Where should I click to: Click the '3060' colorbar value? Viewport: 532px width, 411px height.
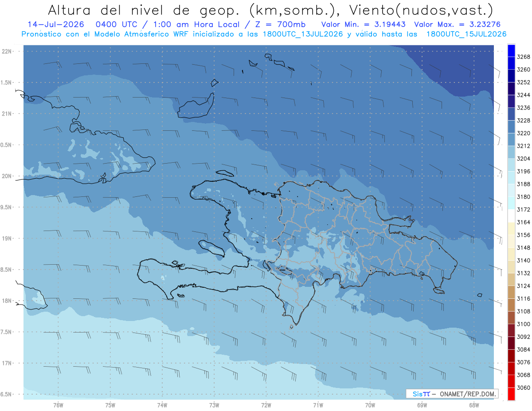click(523, 388)
